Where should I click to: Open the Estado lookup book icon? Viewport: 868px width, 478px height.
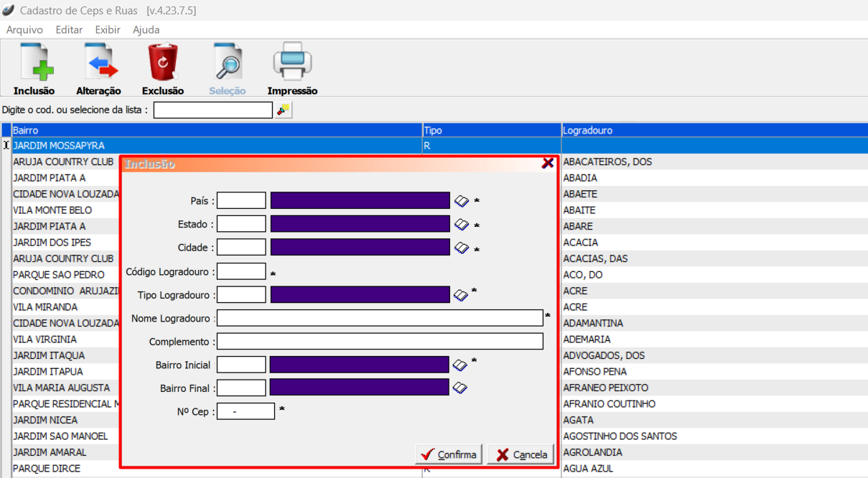pyautogui.click(x=461, y=225)
